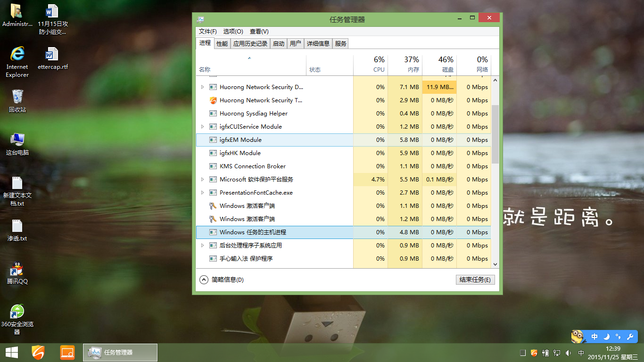
Task: Open the 查看(V) menu
Action: (259, 32)
